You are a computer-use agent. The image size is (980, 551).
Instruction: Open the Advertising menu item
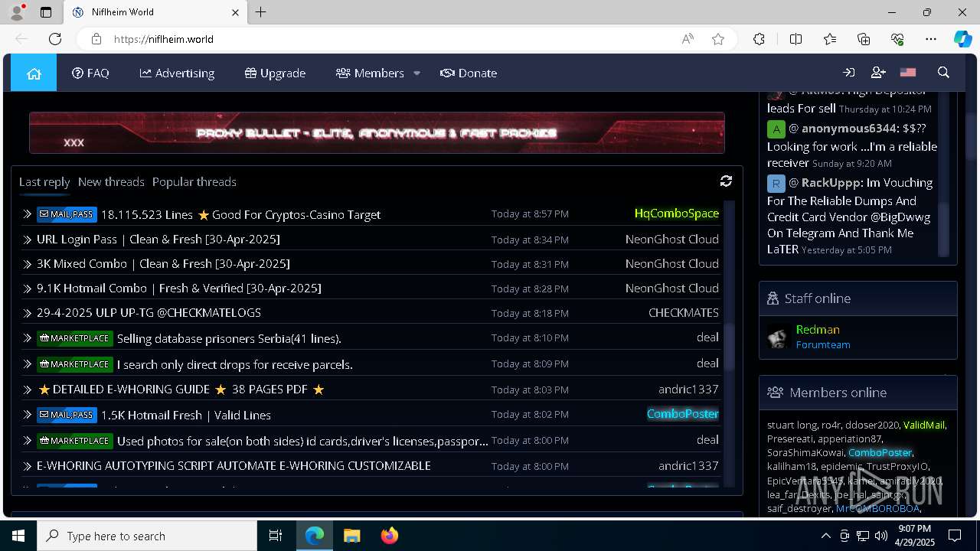177,73
